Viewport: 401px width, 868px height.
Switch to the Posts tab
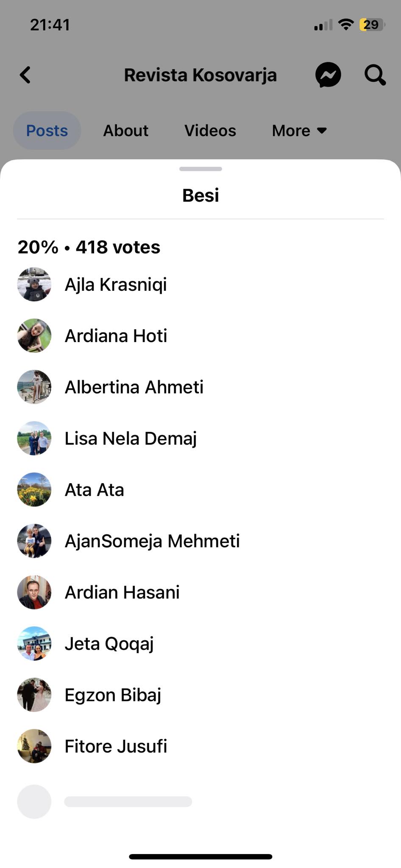pyautogui.click(x=47, y=131)
